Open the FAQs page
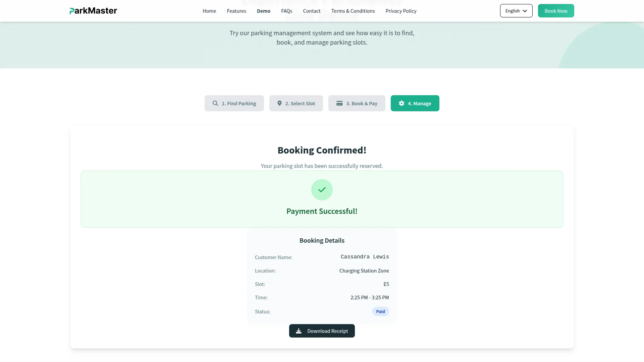644x362 pixels. (x=286, y=11)
